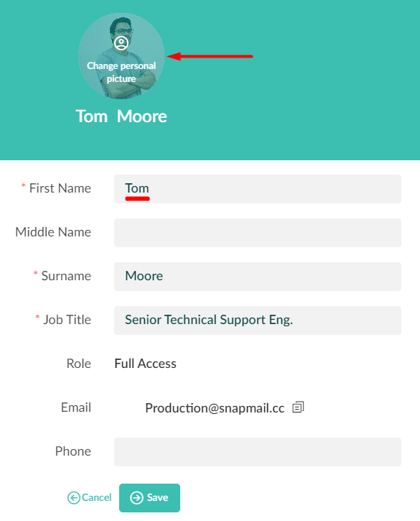Select Tom Moore's profile photo thumbnail

click(x=121, y=56)
